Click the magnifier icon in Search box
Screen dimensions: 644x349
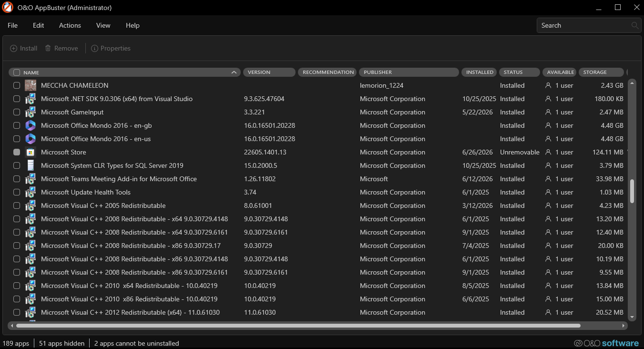point(634,25)
